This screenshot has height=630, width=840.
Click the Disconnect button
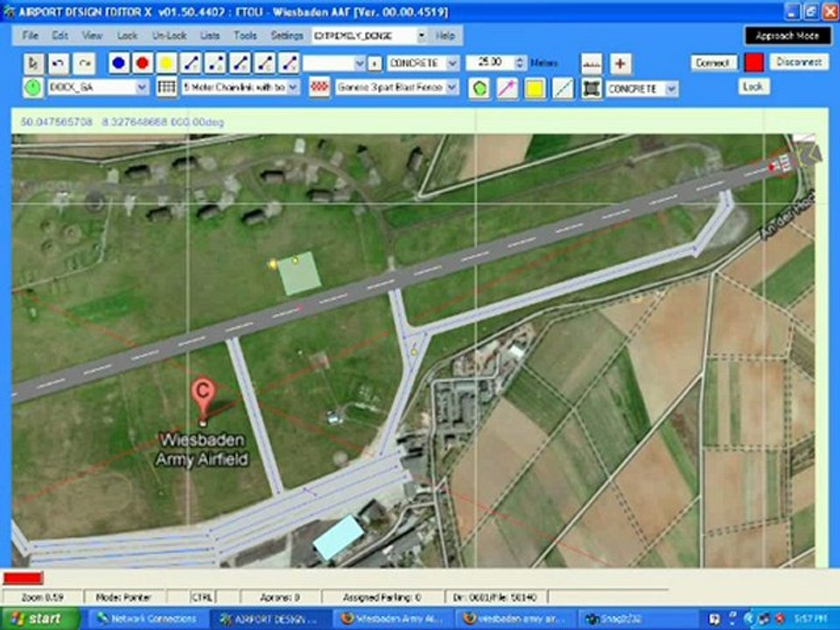[x=799, y=62]
